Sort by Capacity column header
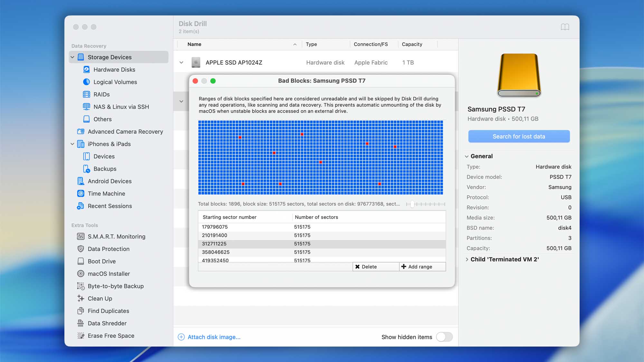The width and height of the screenshot is (644, 362). click(418, 44)
